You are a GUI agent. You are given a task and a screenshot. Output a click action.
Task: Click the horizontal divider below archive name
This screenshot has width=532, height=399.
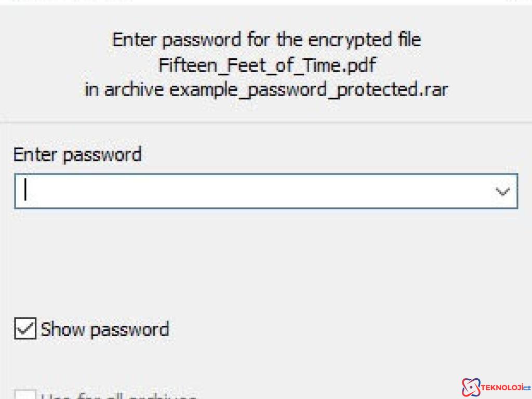point(266,123)
